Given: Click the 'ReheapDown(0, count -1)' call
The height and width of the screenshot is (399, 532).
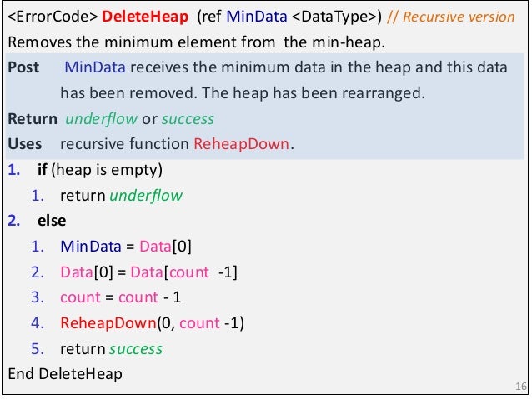Looking at the screenshot, I should (152, 322).
